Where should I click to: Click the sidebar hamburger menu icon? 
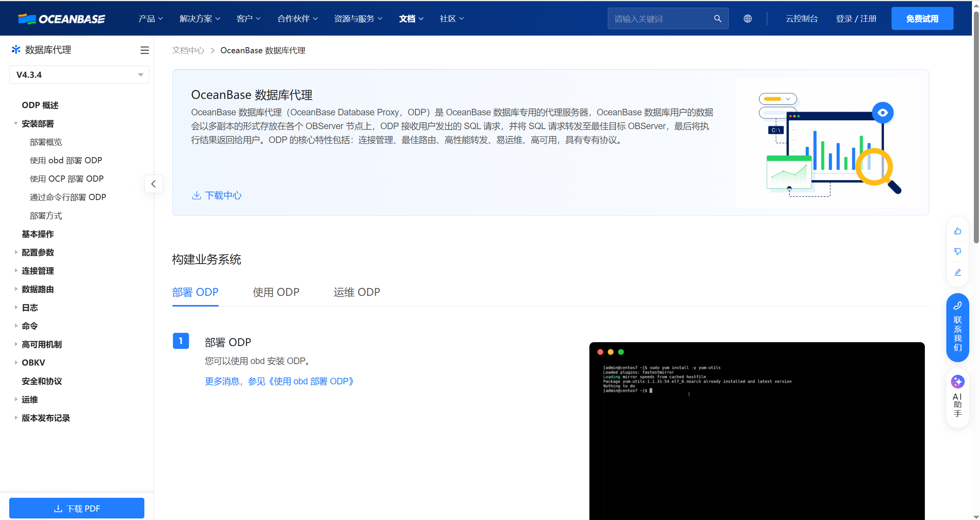(x=144, y=50)
